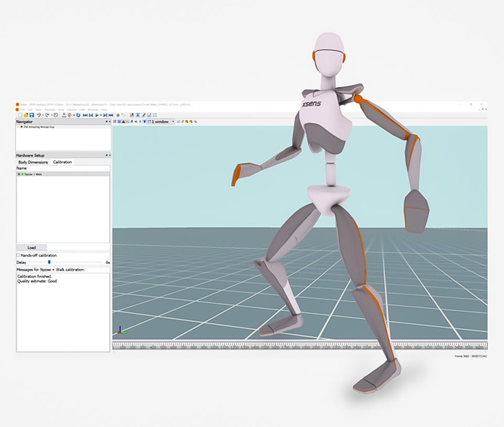Pin the Navigator panel
The image size is (504, 427).
tap(106, 122)
